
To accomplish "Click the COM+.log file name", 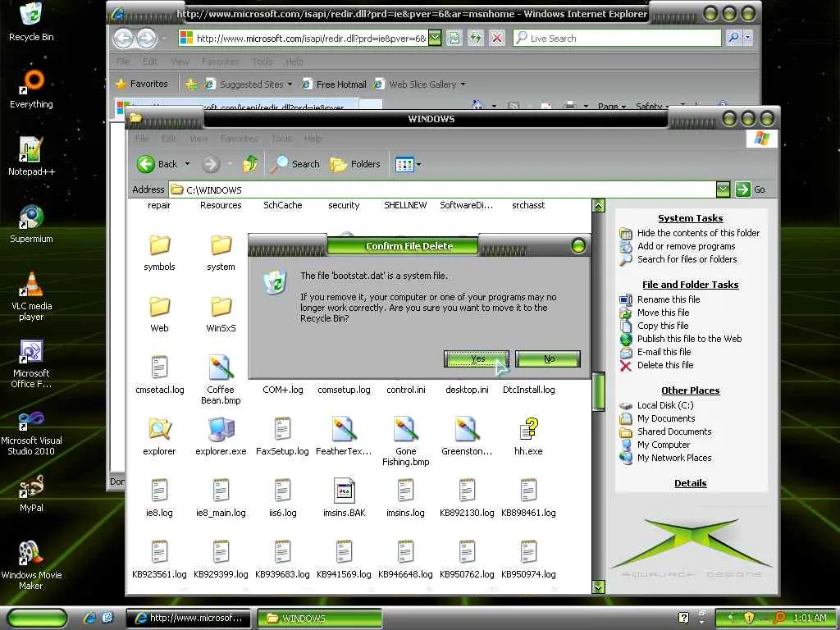I will coord(282,390).
